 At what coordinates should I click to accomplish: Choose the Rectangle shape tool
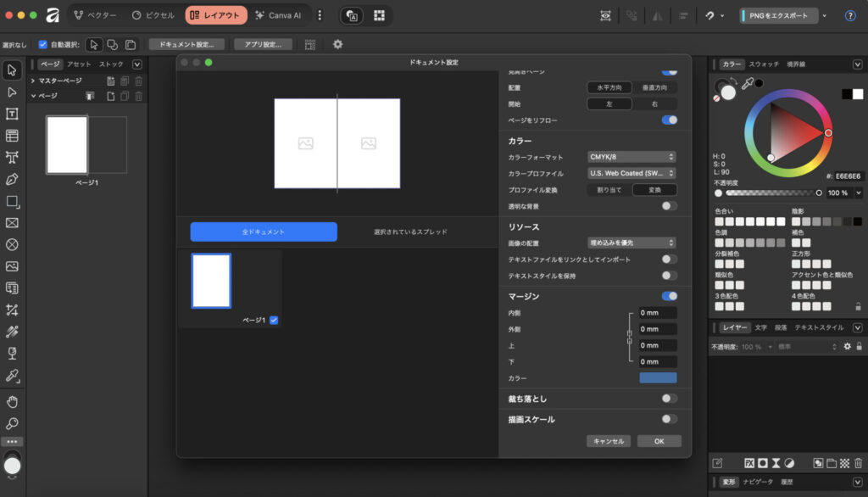pos(12,201)
